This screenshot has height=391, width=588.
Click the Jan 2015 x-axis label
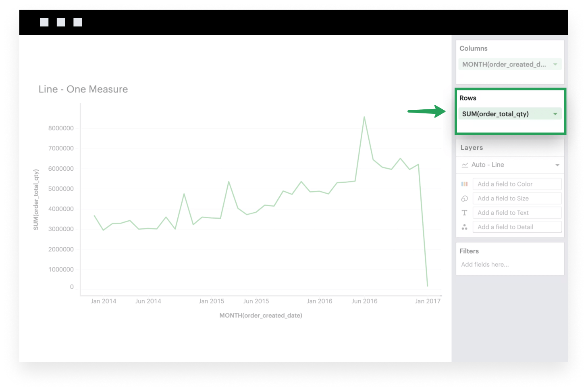coord(211,301)
